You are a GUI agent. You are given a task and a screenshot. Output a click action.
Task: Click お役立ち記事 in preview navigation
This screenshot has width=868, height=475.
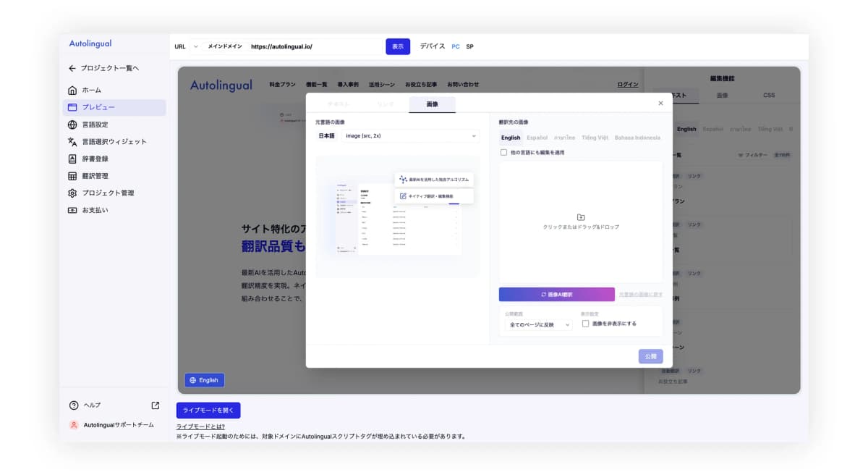click(421, 85)
